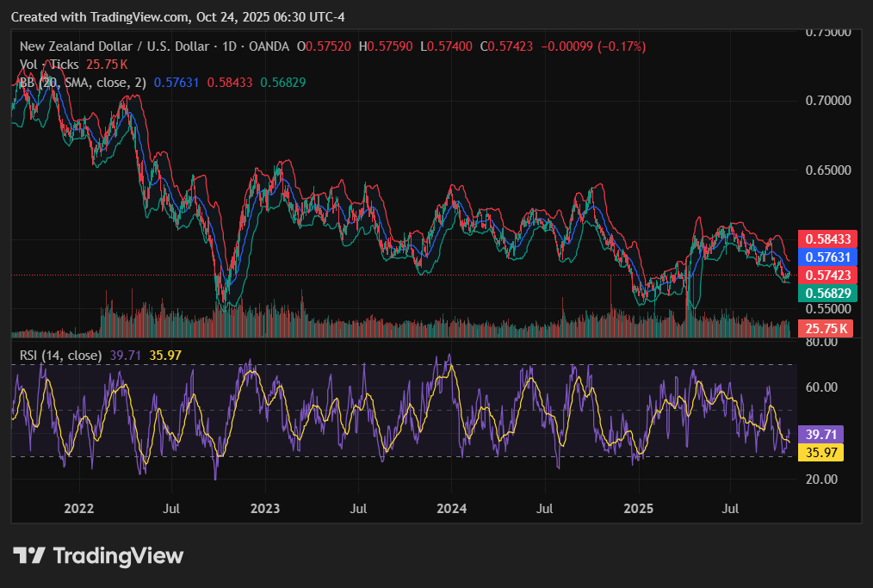Image resolution: width=873 pixels, height=588 pixels.
Task: Click the 2025 label on time axis
Action: pyautogui.click(x=638, y=509)
